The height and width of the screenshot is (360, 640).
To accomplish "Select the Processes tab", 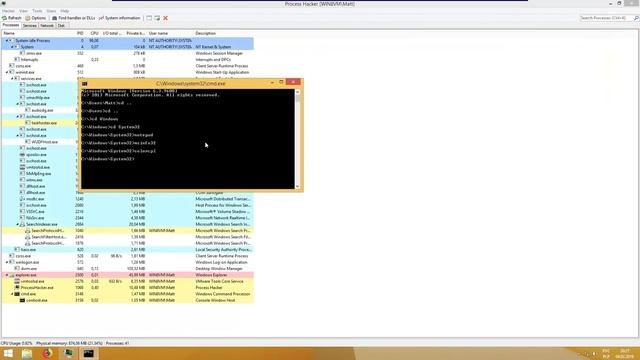I will pos(11,25).
